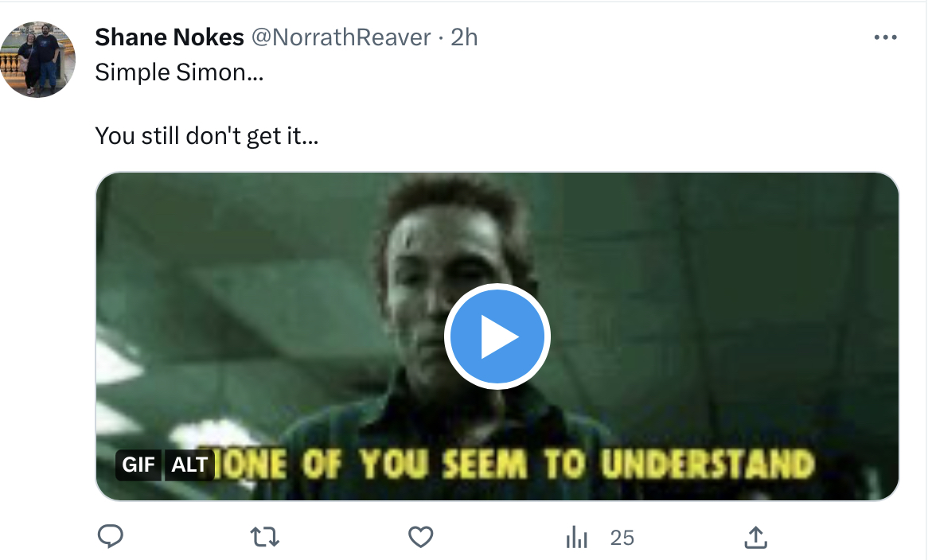Open the three-dot more options menu

pyautogui.click(x=885, y=37)
